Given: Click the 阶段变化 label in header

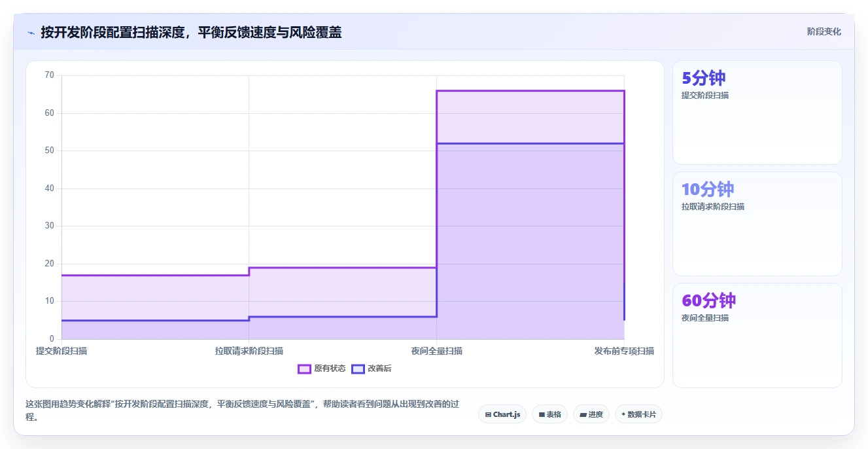Looking at the screenshot, I should pyautogui.click(x=824, y=31).
